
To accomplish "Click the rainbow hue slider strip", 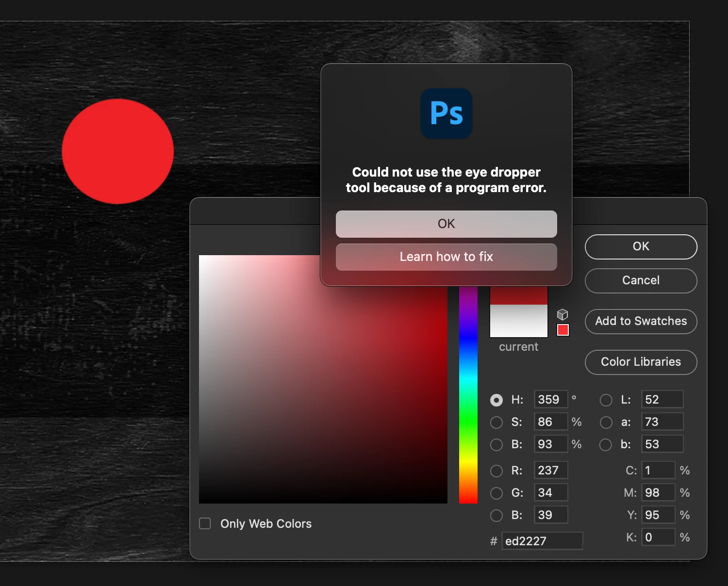I will pyautogui.click(x=468, y=395).
